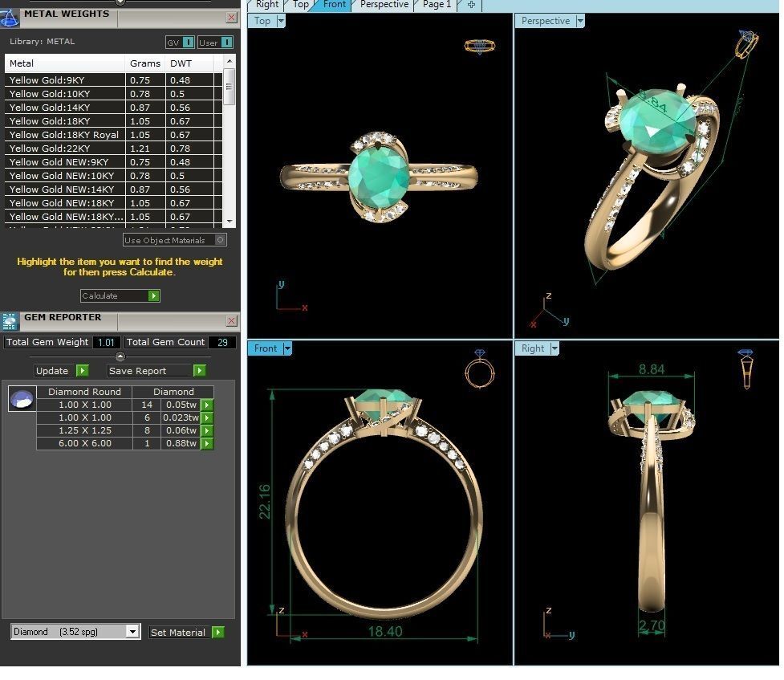This screenshot has height=680, width=784.
Task: Click ring thumbnail icon in Top viewport
Action: 480,47
